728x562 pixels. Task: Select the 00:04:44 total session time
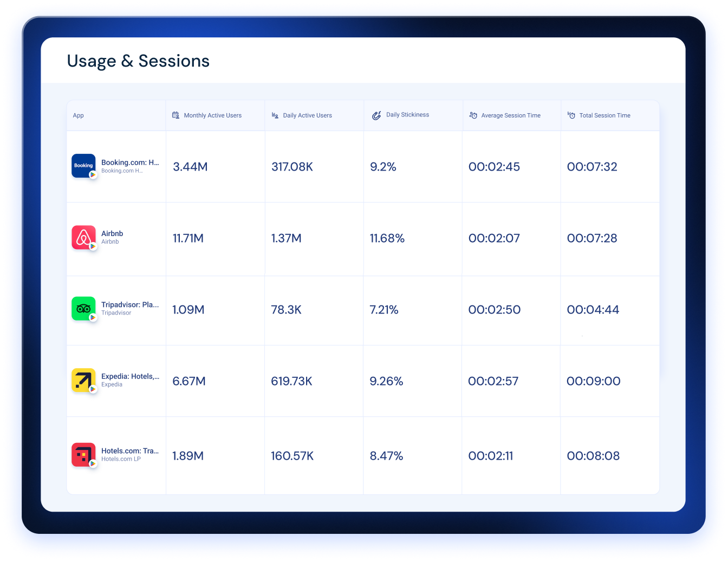tap(593, 310)
